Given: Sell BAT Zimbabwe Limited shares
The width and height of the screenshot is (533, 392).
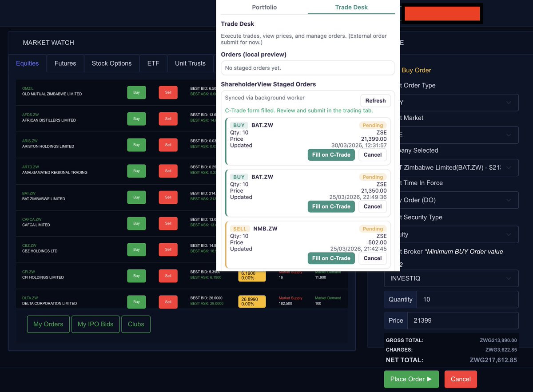Looking at the screenshot, I should (168, 197).
